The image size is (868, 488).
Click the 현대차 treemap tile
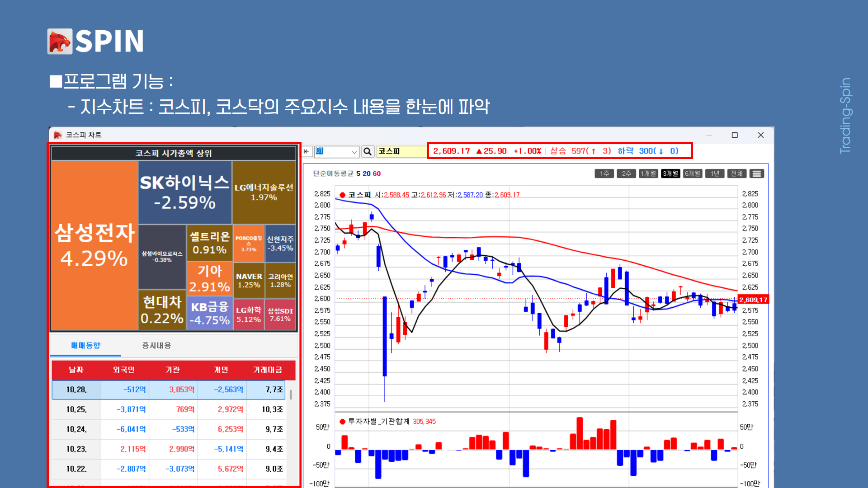point(162,310)
